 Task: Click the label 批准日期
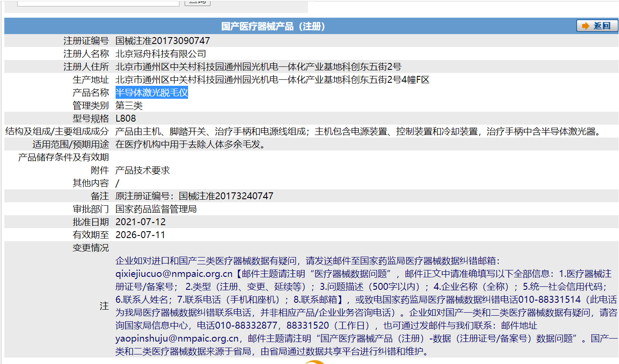click(x=91, y=222)
